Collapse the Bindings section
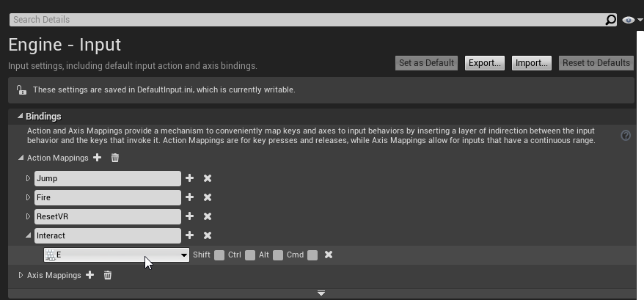 (x=20, y=117)
